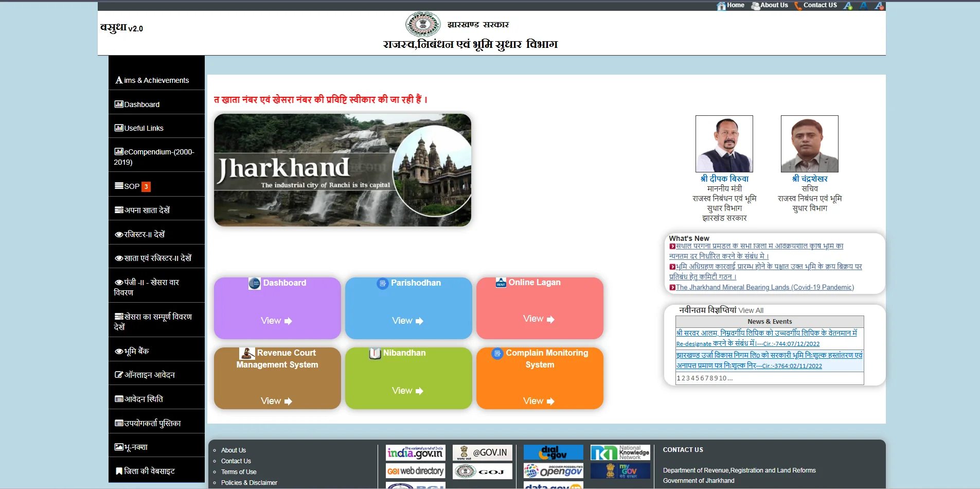Click the SOP badge showing 3
This screenshot has height=489, width=980.
[146, 186]
